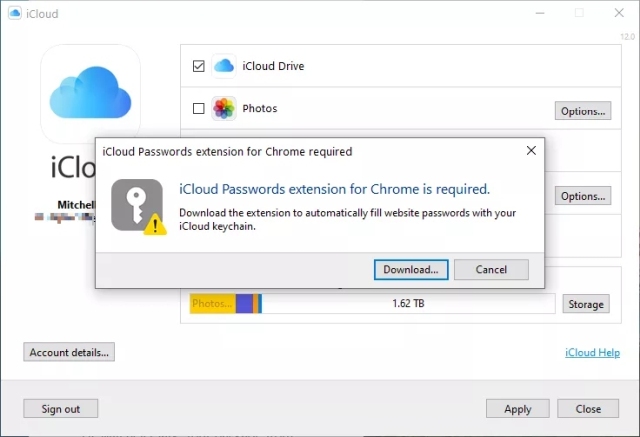Enable the Photos checkbox
640x437 pixels.
pos(198,108)
